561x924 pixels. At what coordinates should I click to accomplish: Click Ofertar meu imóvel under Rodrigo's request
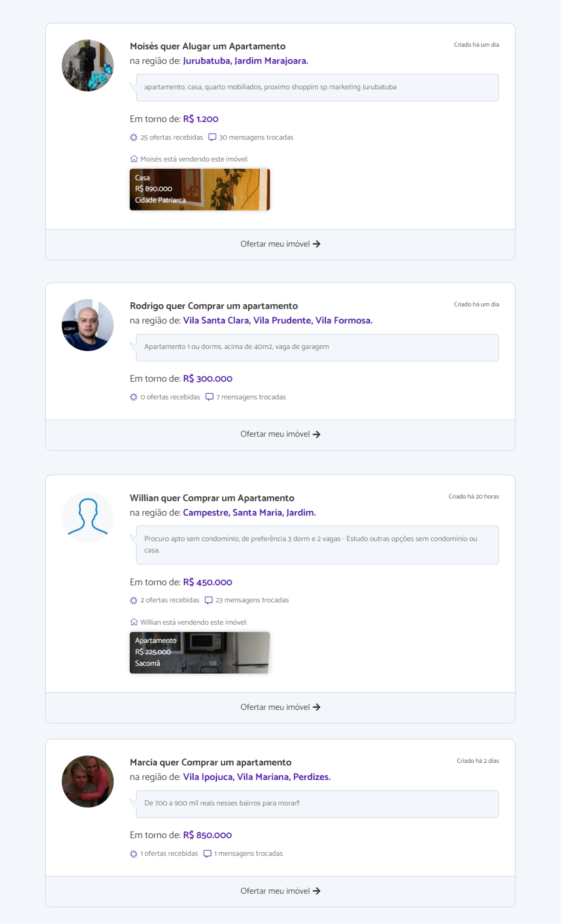tap(280, 434)
